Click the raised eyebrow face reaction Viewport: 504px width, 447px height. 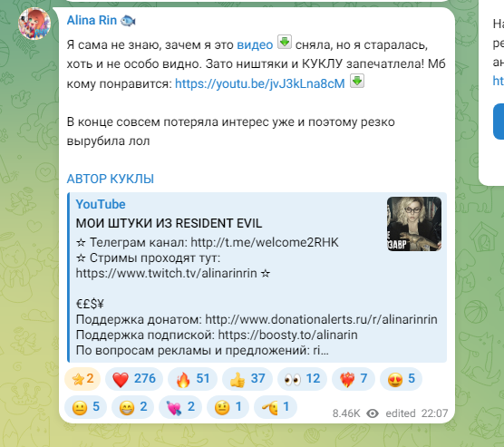click(x=228, y=407)
